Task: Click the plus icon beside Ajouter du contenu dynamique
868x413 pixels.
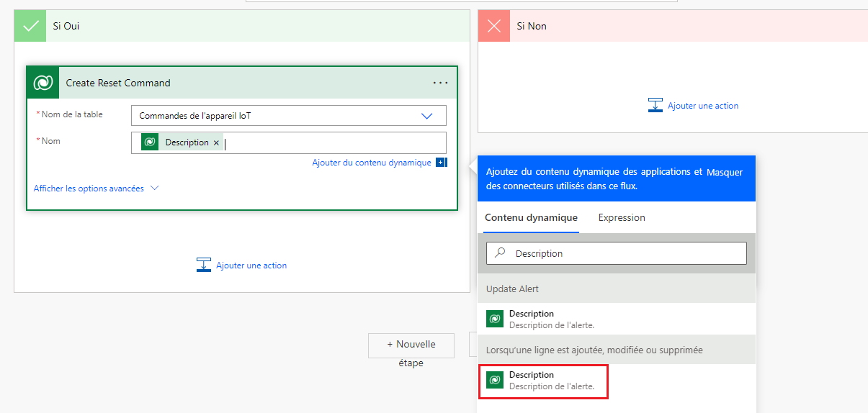Action: (x=441, y=163)
